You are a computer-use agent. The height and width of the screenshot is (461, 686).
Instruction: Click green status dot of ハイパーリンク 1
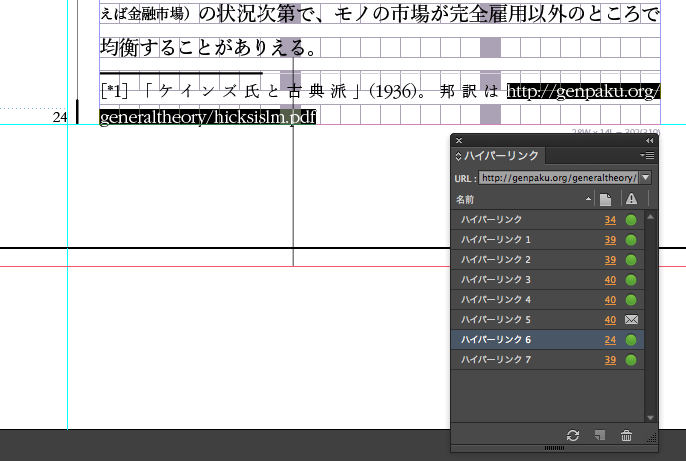pos(631,240)
